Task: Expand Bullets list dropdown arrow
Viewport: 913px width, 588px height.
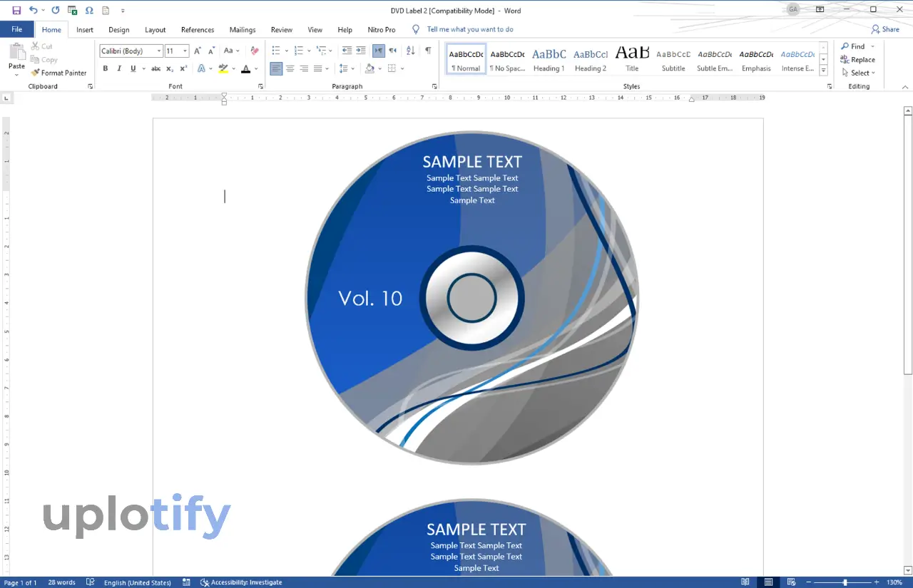Action: (x=287, y=51)
